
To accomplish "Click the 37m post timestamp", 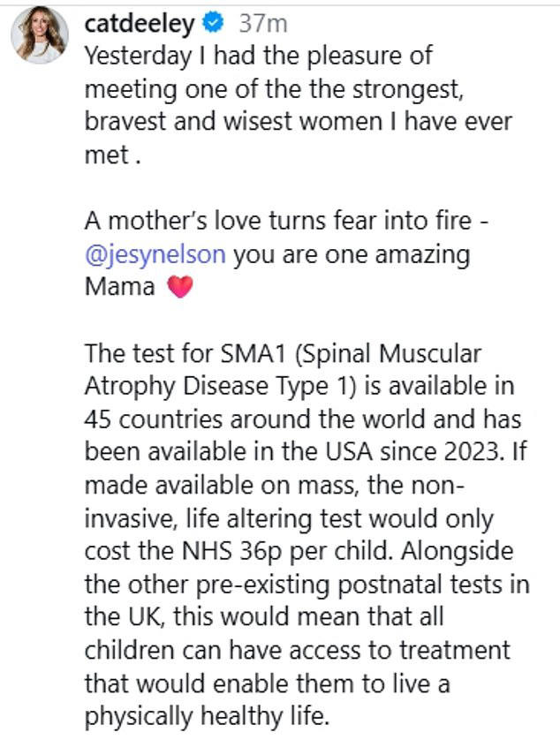I will click(x=259, y=25).
